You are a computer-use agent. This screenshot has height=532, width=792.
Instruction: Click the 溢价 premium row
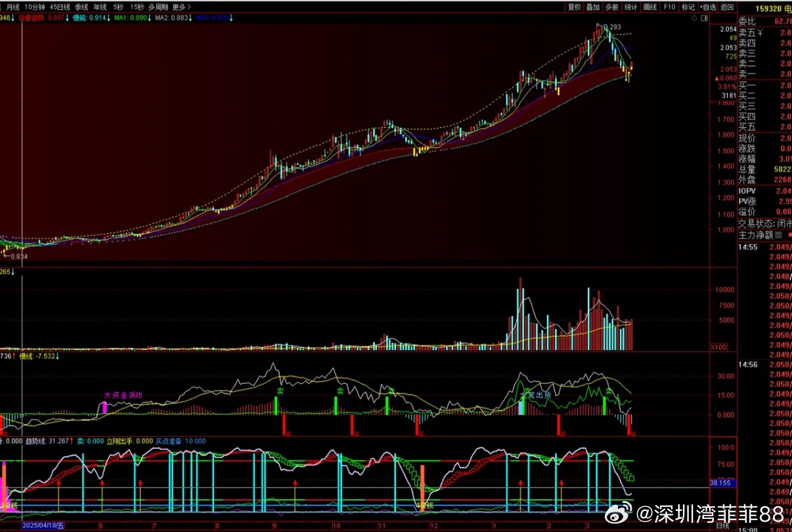coord(765,211)
